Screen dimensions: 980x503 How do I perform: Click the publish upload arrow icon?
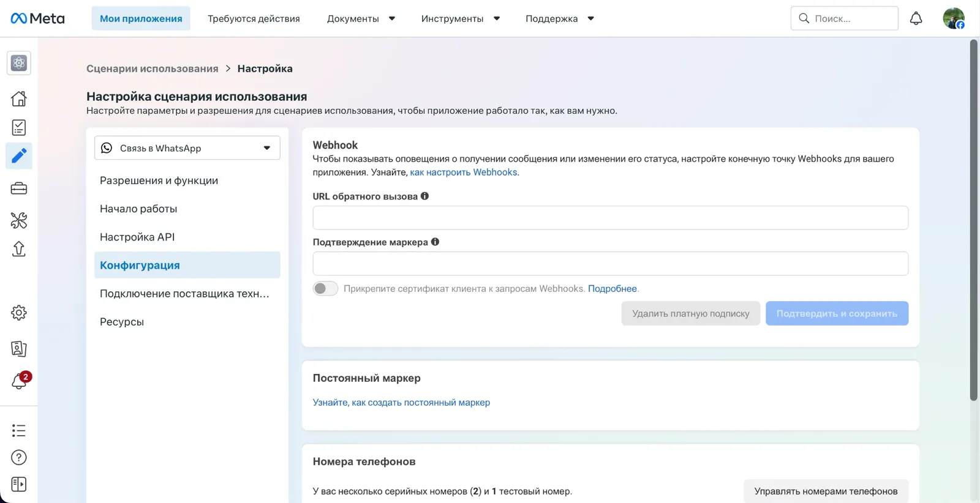pos(19,249)
